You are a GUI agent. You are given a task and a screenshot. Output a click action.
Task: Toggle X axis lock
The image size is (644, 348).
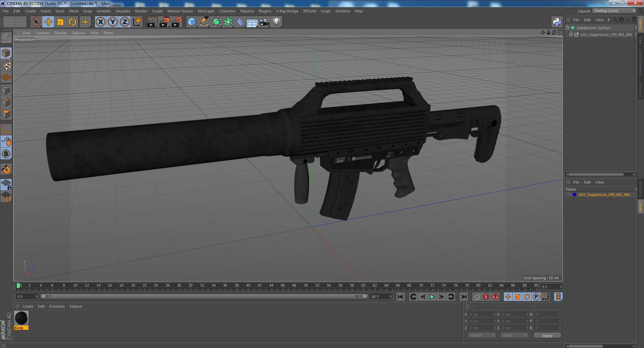click(x=100, y=22)
